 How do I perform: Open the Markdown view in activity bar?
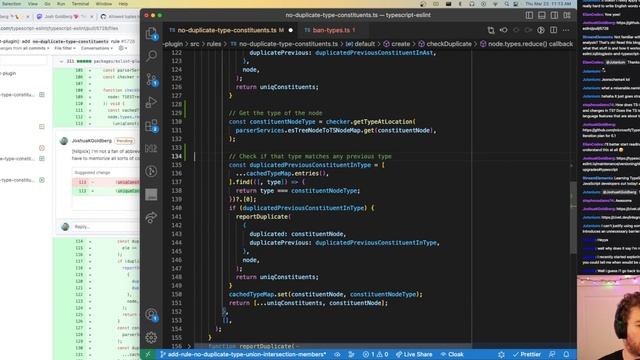(x=151, y=148)
